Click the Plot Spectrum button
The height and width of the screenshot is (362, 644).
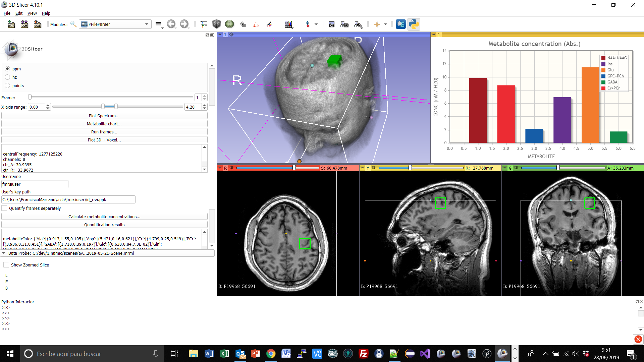pos(104,116)
